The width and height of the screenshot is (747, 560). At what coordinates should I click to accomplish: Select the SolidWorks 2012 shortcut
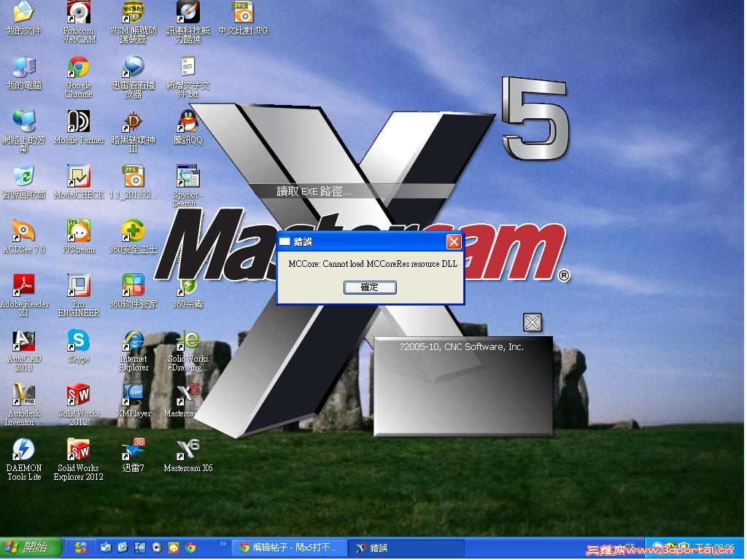pos(79,405)
